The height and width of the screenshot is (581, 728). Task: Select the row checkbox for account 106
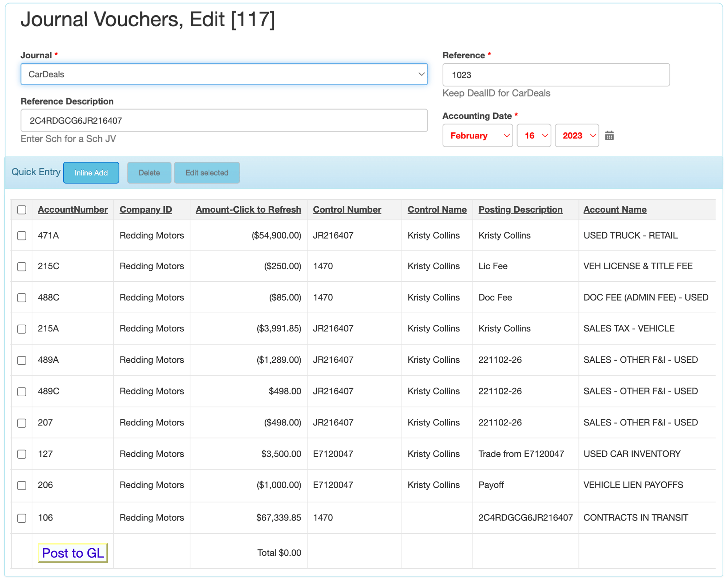pos(22,518)
